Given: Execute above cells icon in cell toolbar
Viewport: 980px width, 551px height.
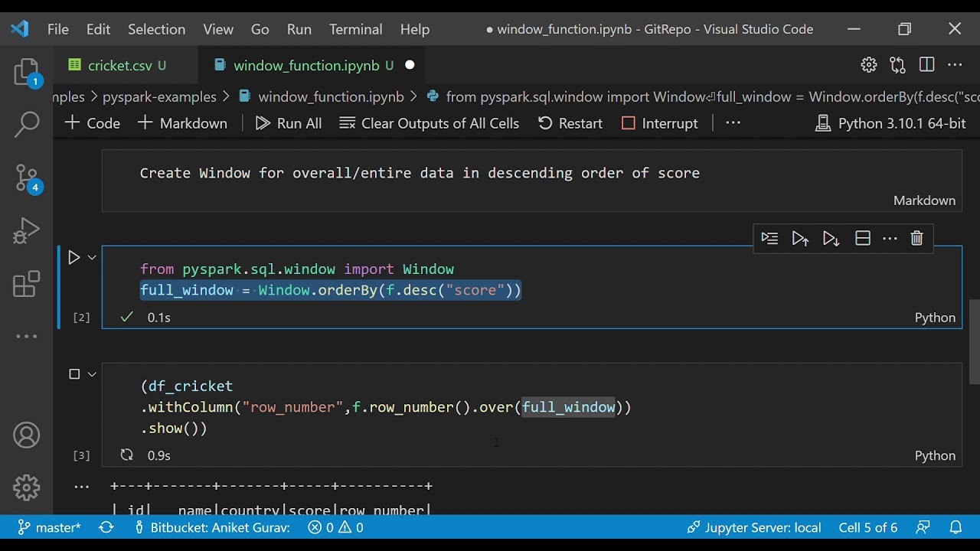Looking at the screenshot, I should click(x=800, y=239).
